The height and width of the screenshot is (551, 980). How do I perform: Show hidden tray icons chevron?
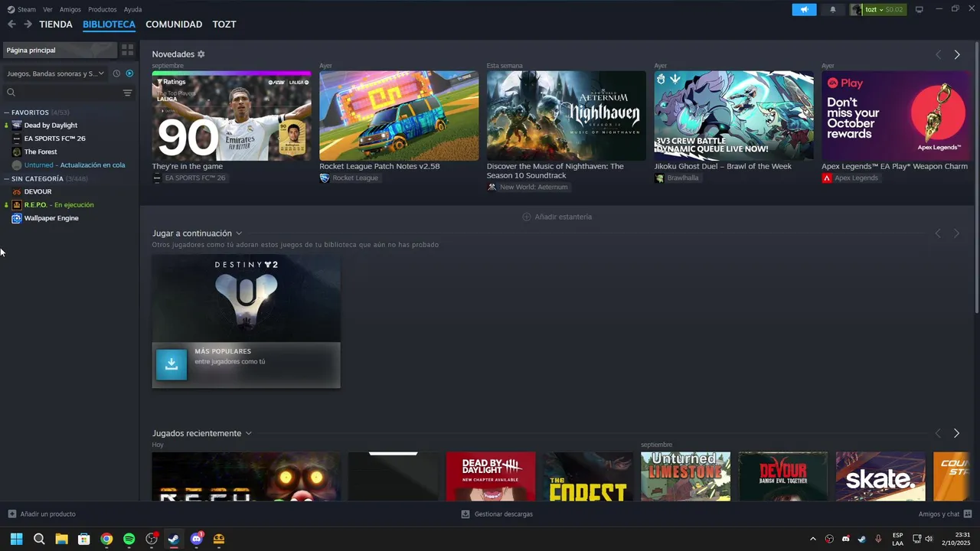click(x=813, y=539)
